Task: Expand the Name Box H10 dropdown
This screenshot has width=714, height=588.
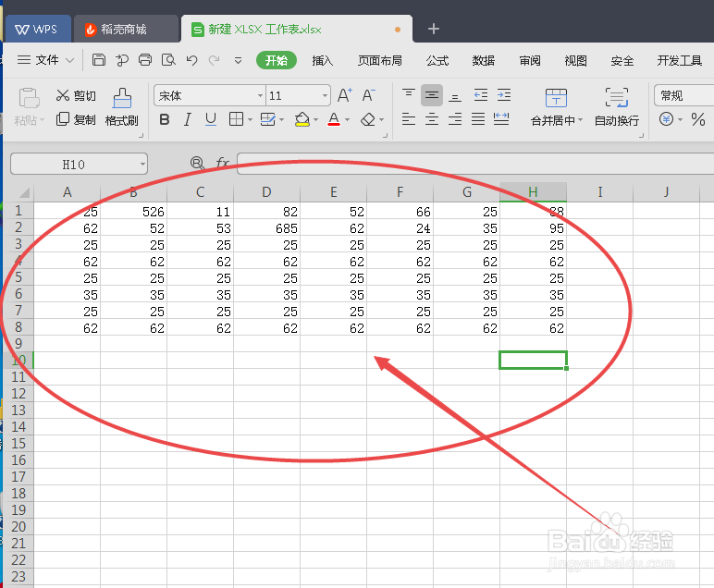Action: pos(142,164)
